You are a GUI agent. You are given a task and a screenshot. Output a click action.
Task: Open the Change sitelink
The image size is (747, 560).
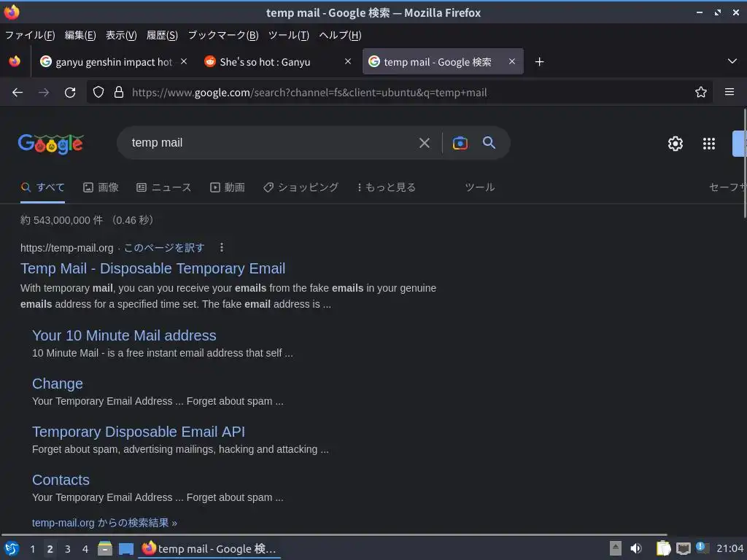[x=58, y=384]
